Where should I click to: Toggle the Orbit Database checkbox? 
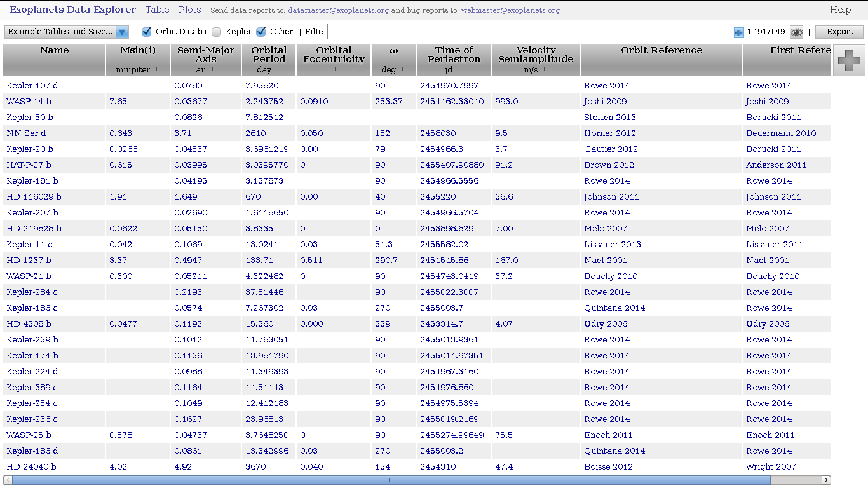pyautogui.click(x=146, y=32)
